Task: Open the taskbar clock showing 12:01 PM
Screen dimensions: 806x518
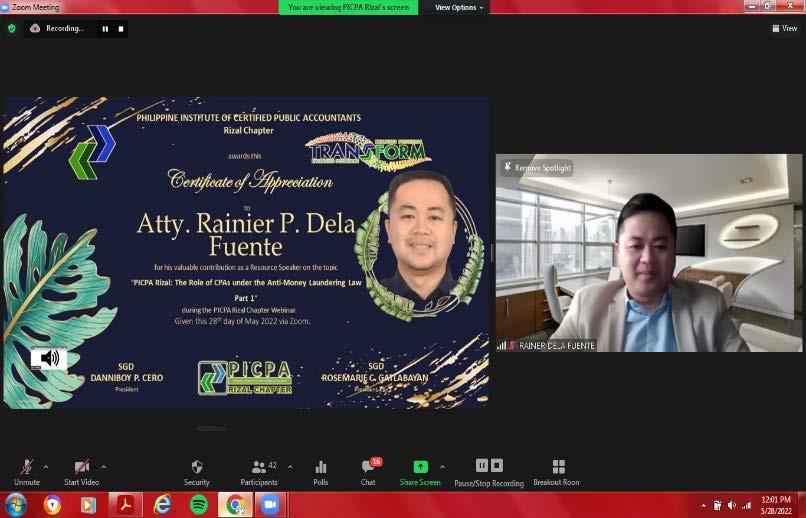Action: [x=776, y=505]
